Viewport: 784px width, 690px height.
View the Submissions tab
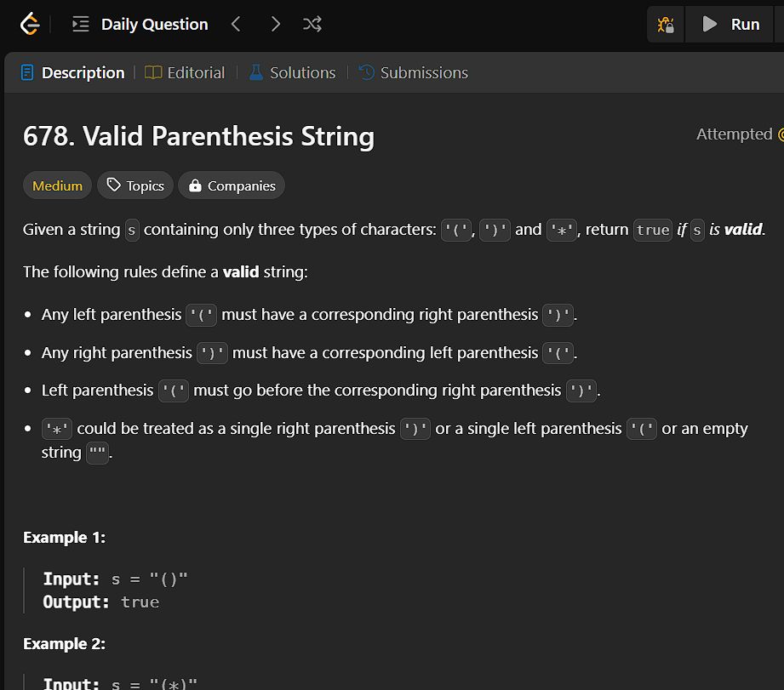coord(413,73)
